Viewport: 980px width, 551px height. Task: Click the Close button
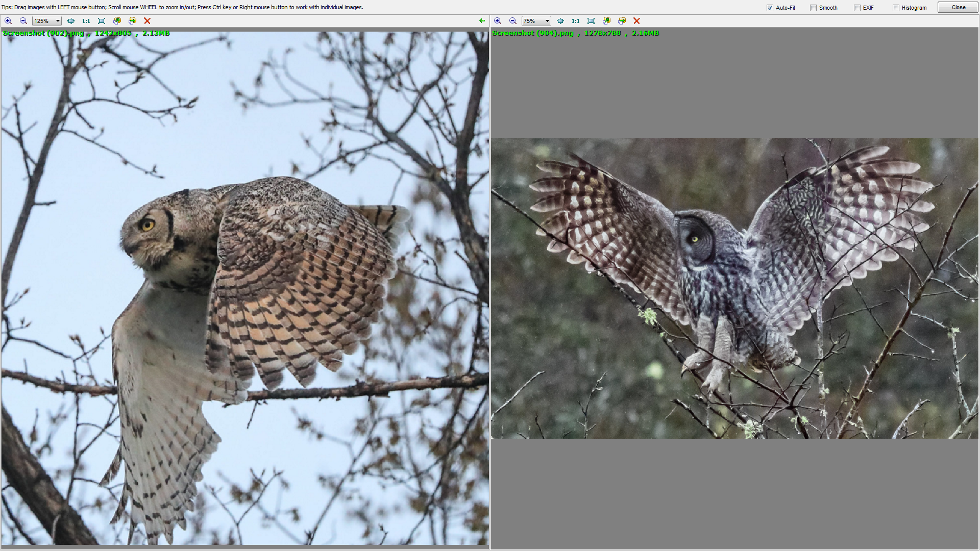tap(958, 7)
